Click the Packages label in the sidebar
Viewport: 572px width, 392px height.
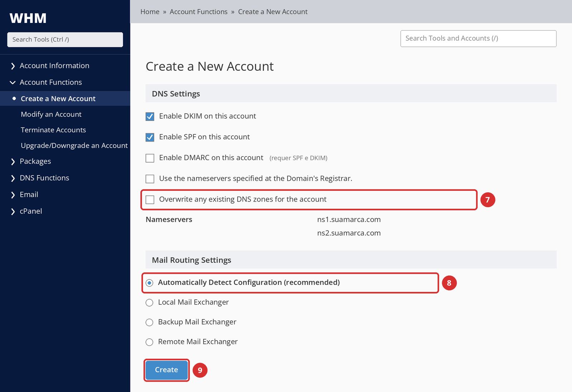pos(35,161)
